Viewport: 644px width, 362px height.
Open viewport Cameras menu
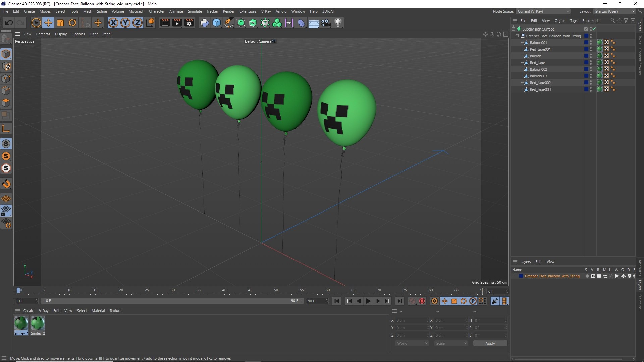click(x=43, y=34)
